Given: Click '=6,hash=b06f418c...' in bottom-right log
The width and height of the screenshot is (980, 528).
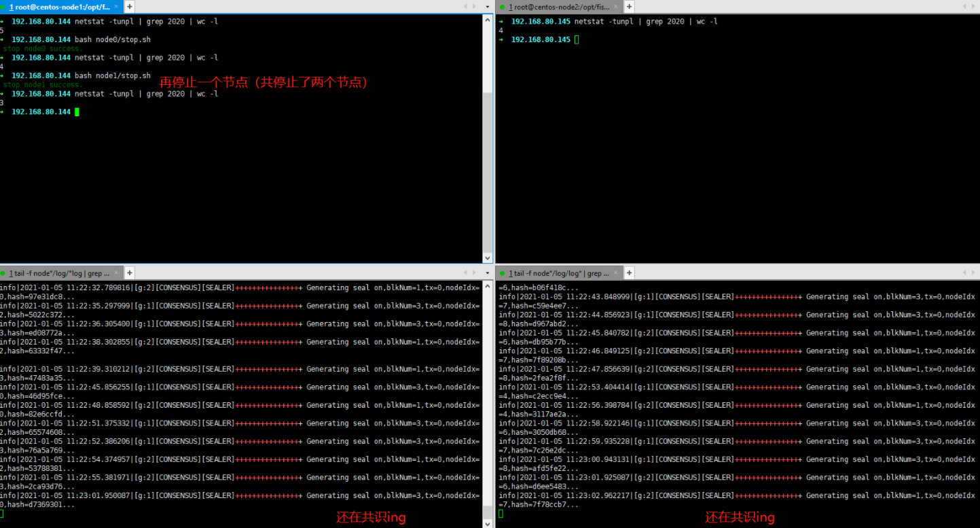Looking at the screenshot, I should pyautogui.click(x=539, y=287).
